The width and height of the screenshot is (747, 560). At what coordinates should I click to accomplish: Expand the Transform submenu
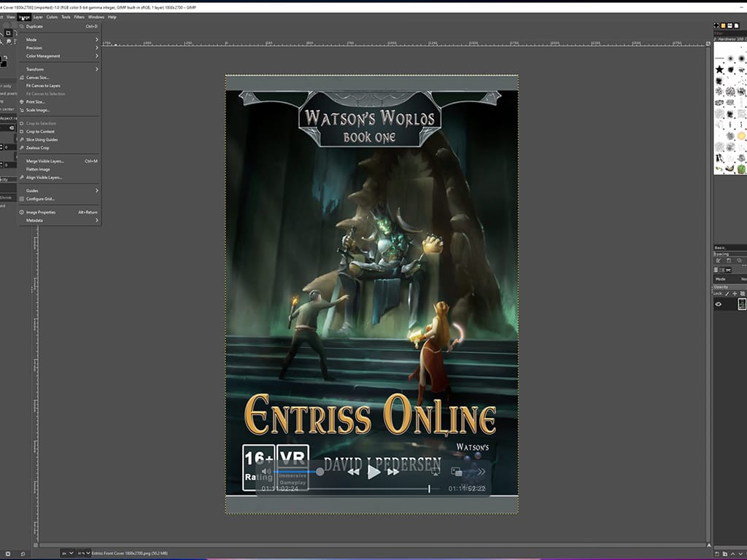click(x=35, y=69)
